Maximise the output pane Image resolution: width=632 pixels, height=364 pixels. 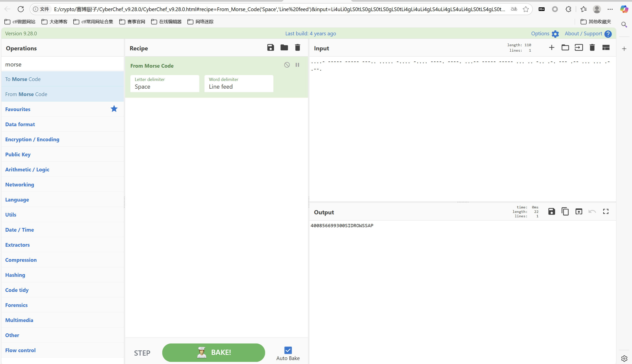[606, 211]
